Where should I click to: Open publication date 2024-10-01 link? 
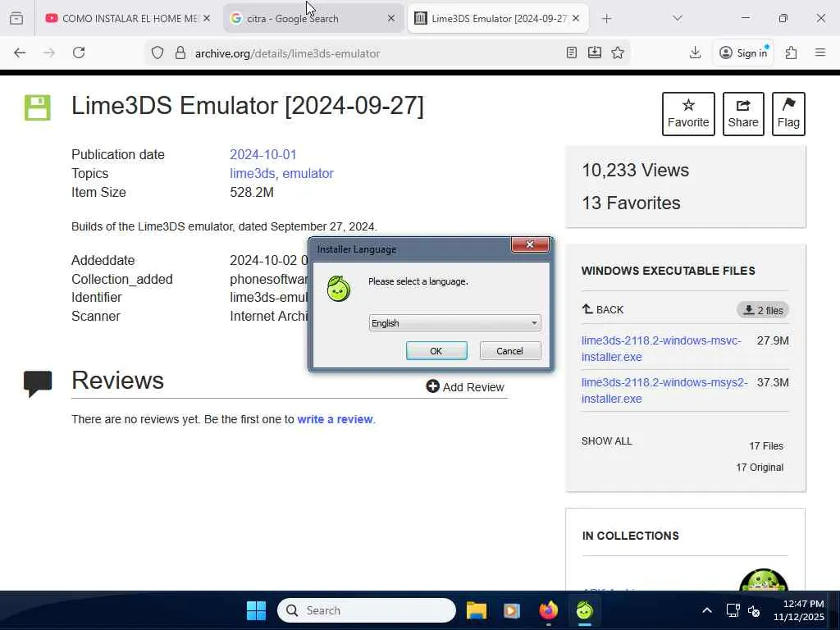pyautogui.click(x=263, y=154)
